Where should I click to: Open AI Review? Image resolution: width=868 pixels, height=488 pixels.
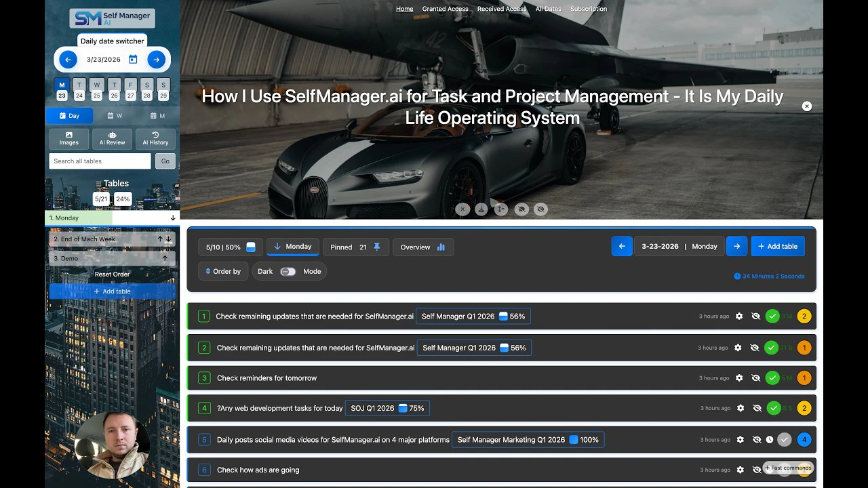pyautogui.click(x=112, y=139)
